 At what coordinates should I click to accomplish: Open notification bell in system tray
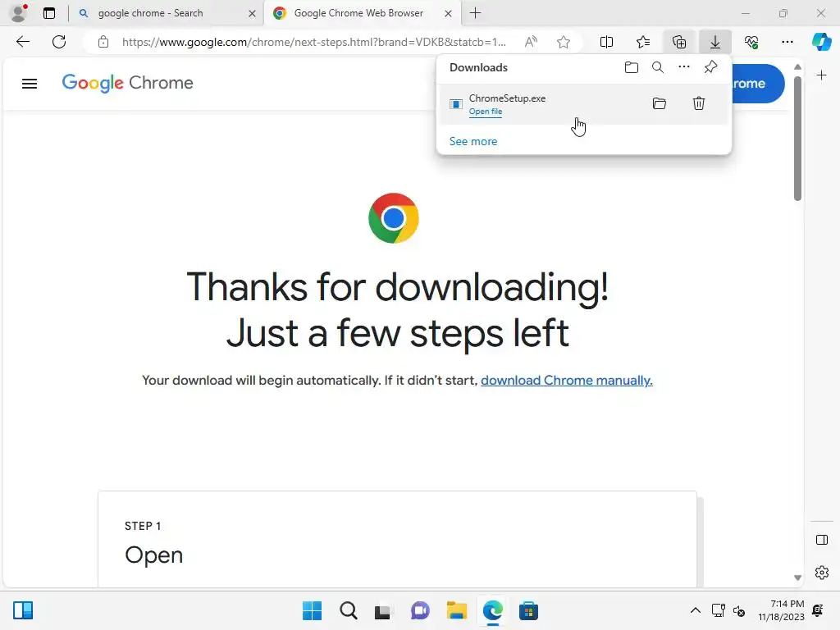(818, 610)
